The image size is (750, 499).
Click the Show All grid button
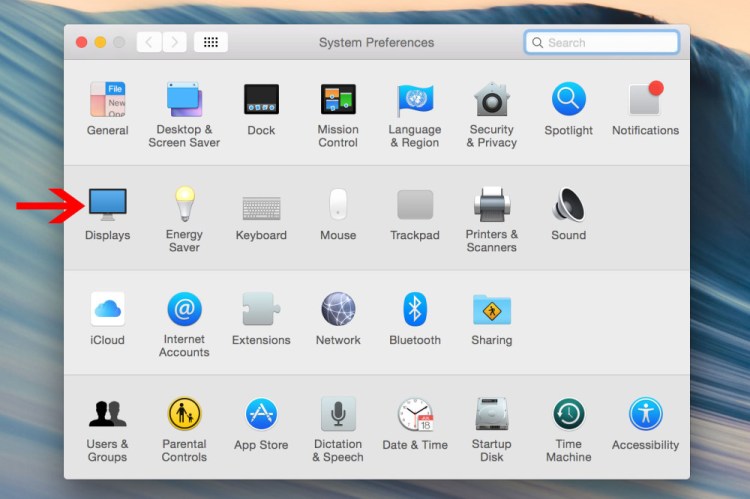[210, 42]
